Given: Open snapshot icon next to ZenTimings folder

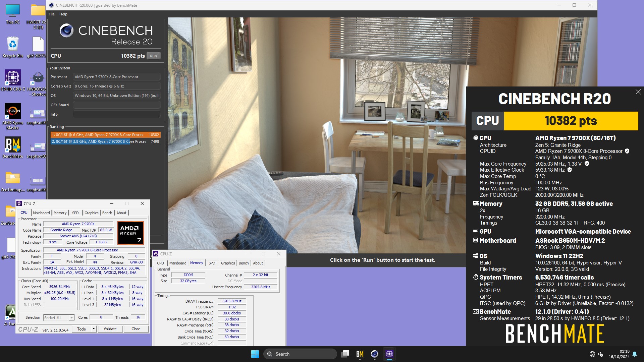Looking at the screenshot, I should click(x=37, y=183).
